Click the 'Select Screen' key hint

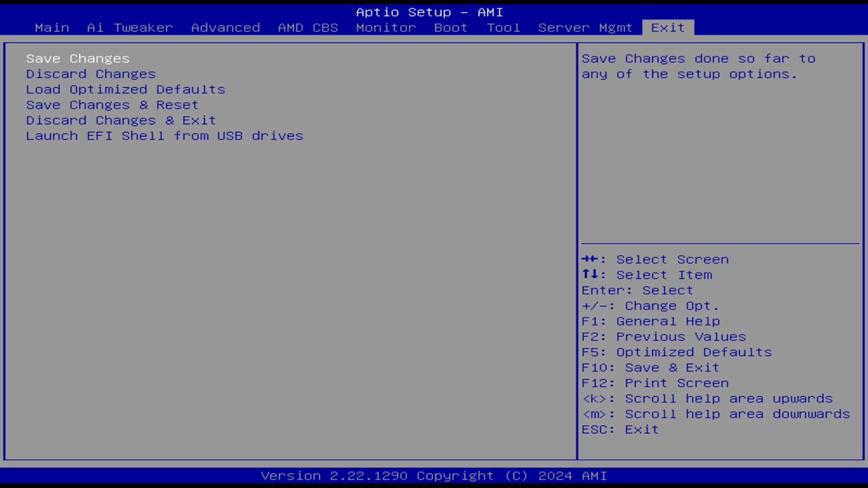pos(655,260)
